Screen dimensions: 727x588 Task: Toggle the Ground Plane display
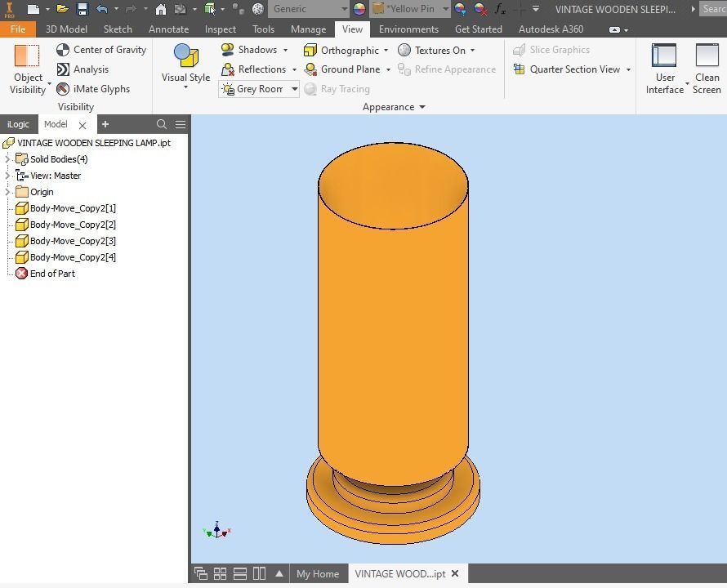pyautogui.click(x=342, y=69)
